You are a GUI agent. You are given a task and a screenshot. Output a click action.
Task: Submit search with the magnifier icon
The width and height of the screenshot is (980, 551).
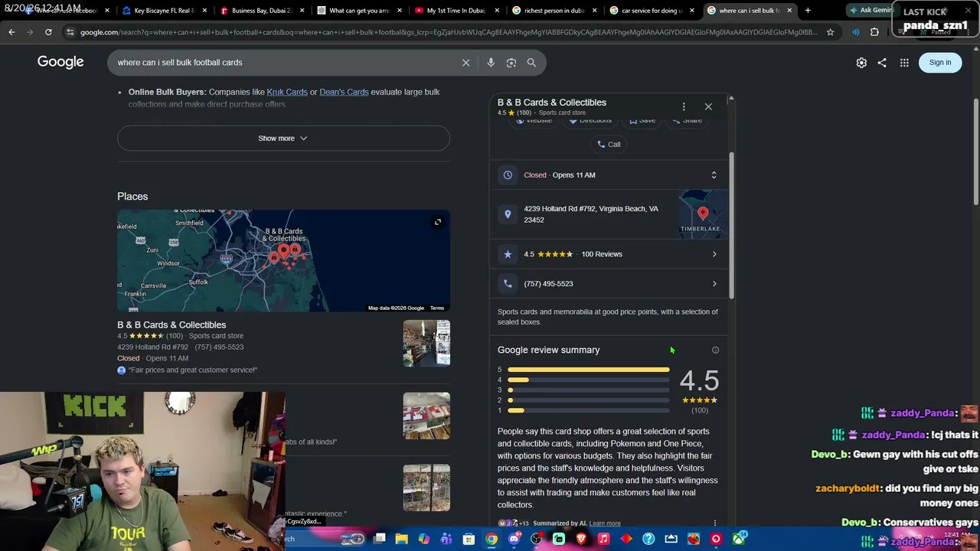pyautogui.click(x=531, y=63)
